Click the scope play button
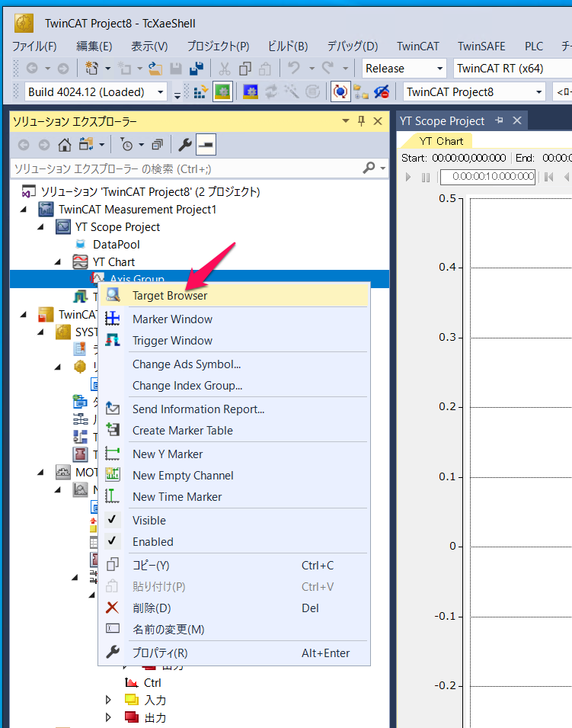 pos(408,177)
